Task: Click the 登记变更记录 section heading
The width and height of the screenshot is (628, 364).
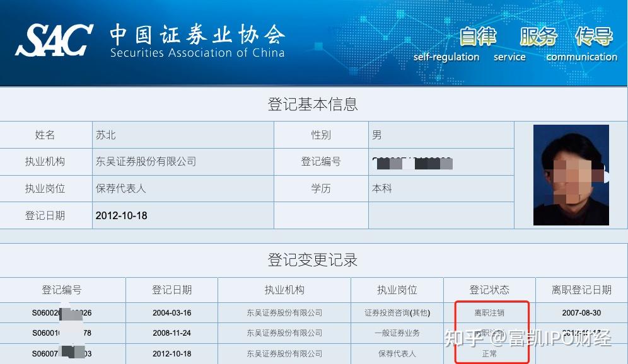Action: coord(312,260)
